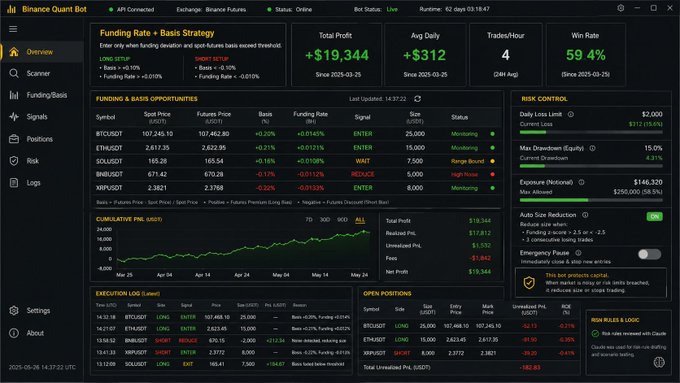Viewport: 680px width, 383px height.
Task: Click the red status dot for BNBUSDT
Action: pyautogui.click(x=492, y=174)
